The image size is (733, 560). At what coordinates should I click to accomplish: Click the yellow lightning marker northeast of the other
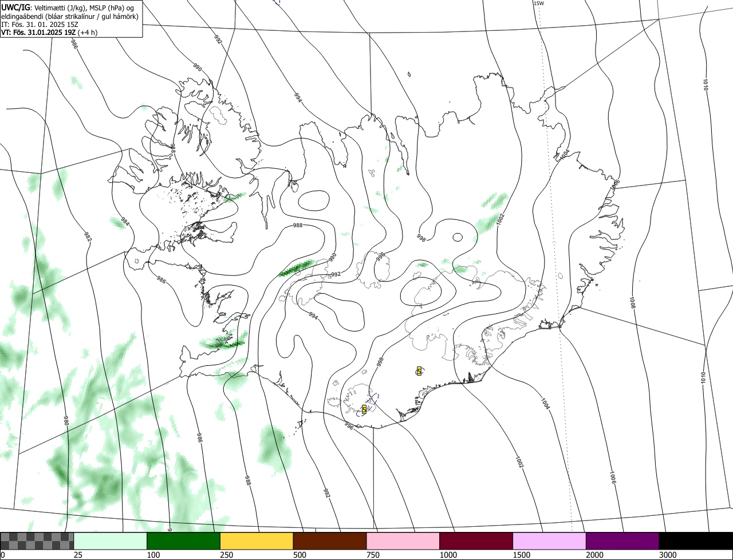click(x=419, y=371)
